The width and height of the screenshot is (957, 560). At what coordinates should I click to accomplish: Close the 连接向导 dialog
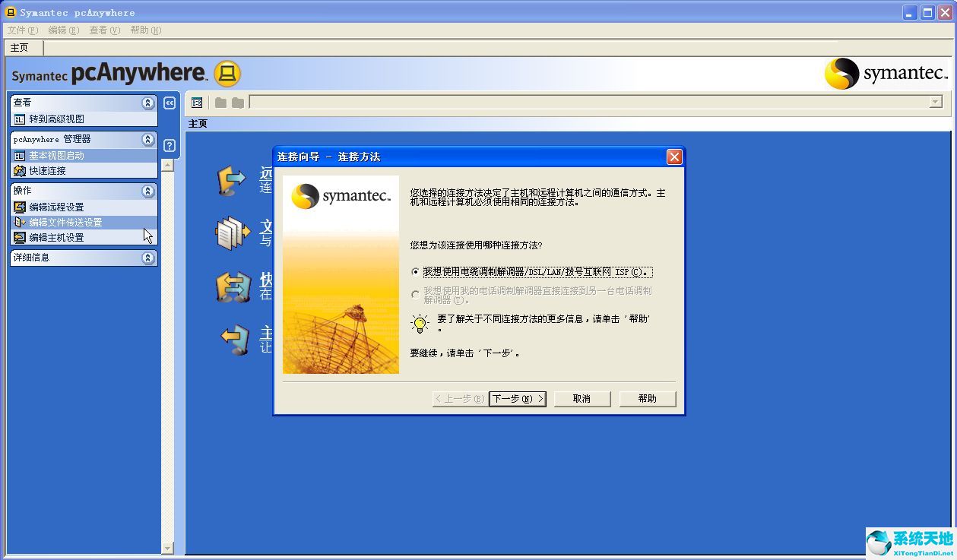[x=674, y=157]
